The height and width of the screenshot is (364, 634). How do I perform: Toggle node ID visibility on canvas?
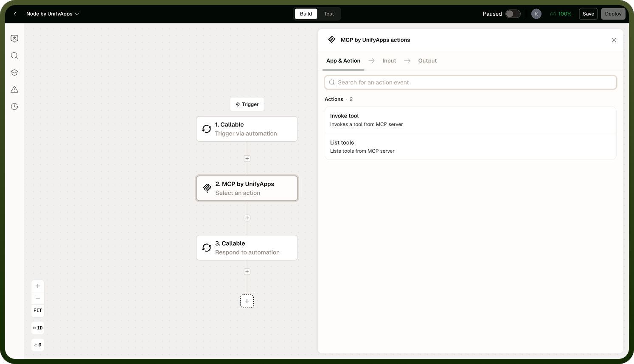point(38,328)
